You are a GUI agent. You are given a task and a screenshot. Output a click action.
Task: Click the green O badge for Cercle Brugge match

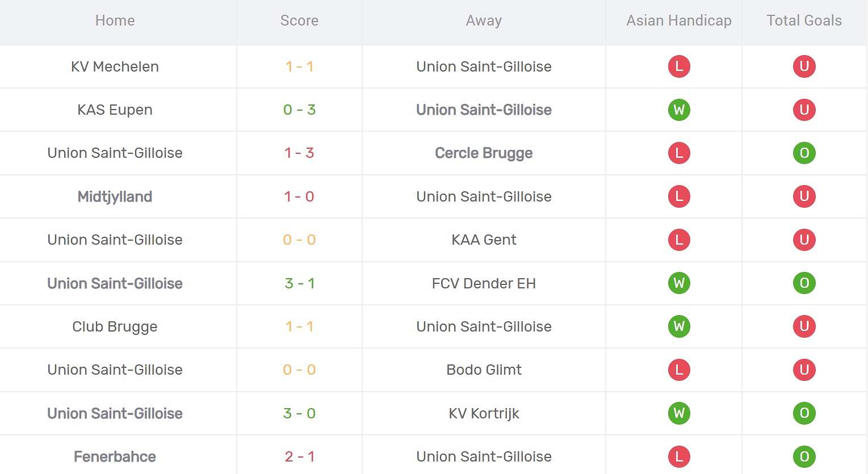pos(804,153)
